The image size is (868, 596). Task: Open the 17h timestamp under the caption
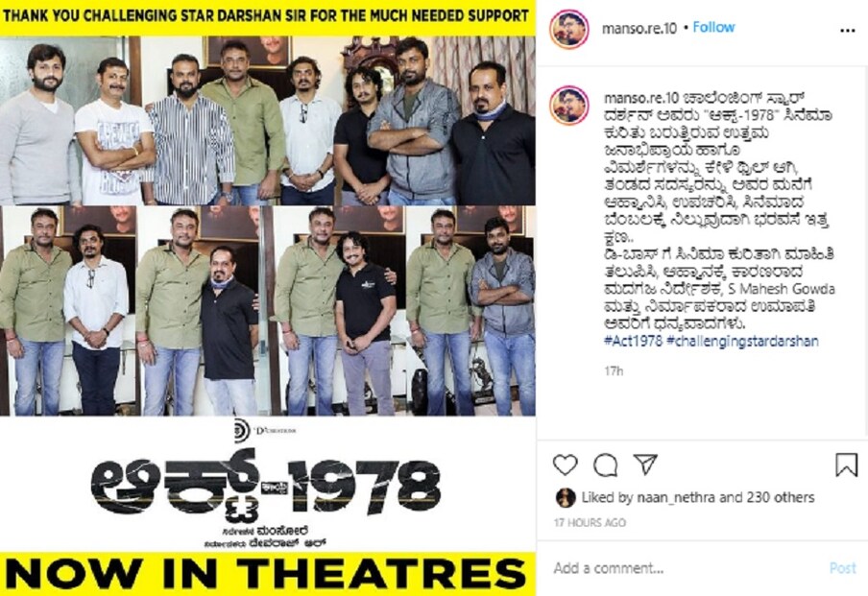[614, 370]
